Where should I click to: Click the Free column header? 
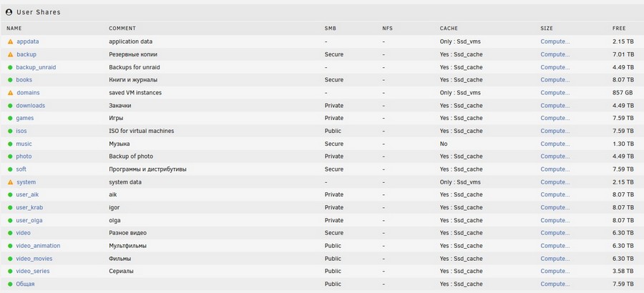pyautogui.click(x=619, y=29)
